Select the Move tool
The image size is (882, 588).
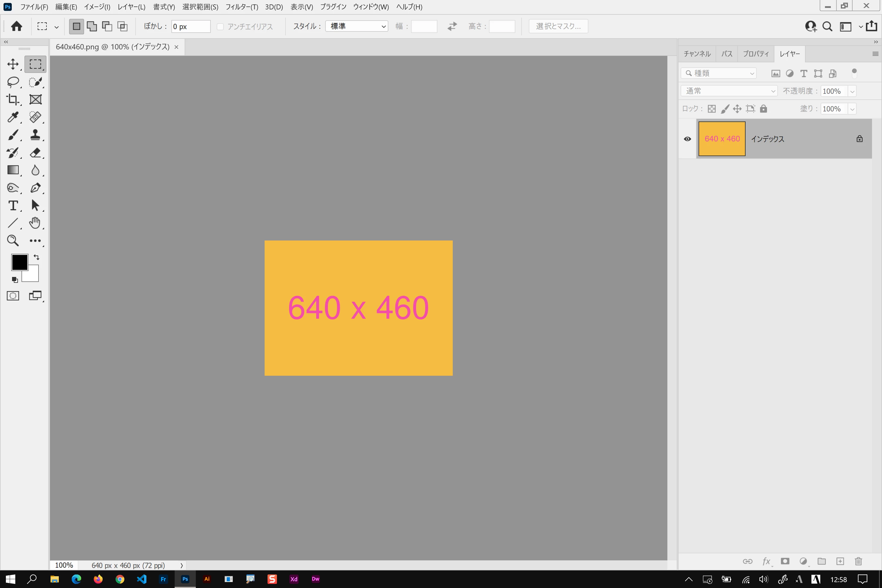pyautogui.click(x=13, y=64)
